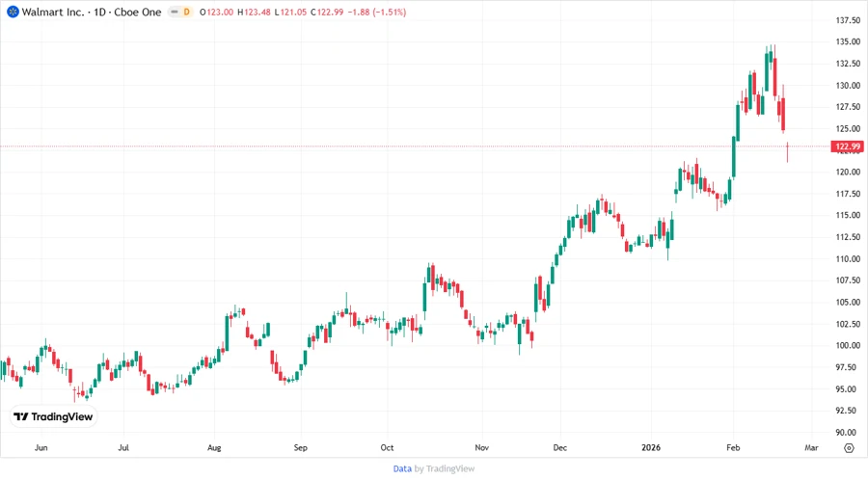Click the Dec label on the time axis

[560, 447]
